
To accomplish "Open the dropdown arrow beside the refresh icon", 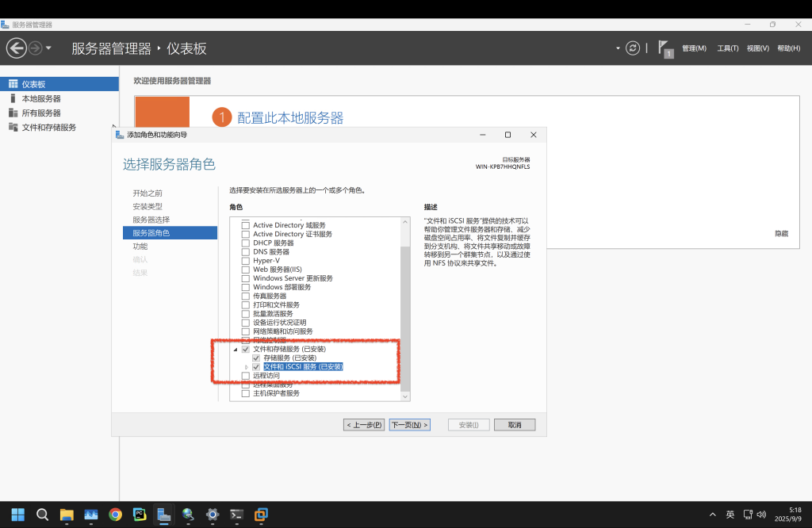I will point(617,48).
